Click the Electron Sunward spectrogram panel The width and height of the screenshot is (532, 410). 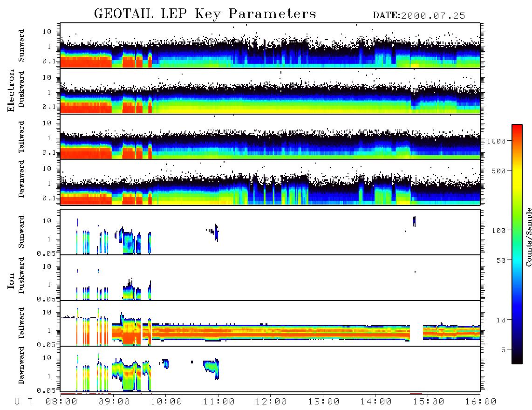tap(270, 46)
